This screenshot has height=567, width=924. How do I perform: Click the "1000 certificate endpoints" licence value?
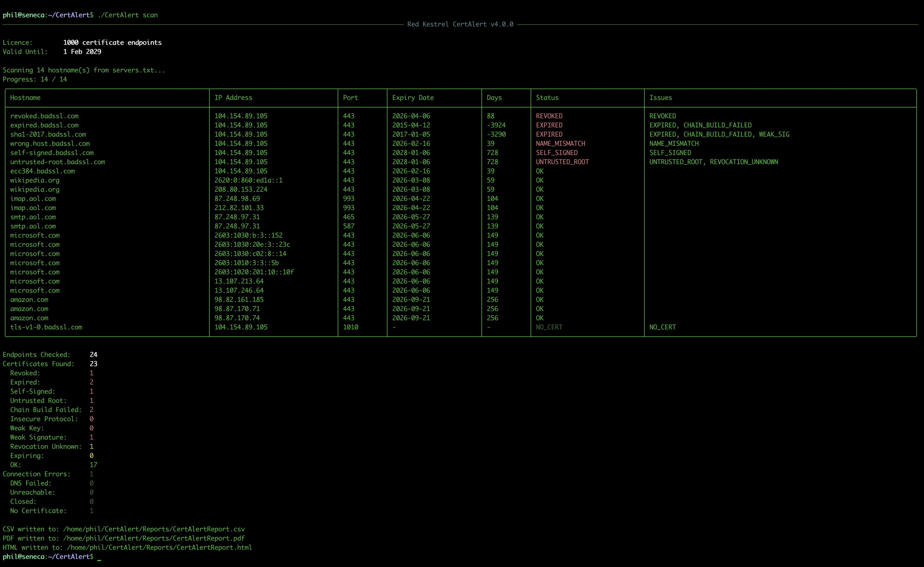pyautogui.click(x=113, y=42)
